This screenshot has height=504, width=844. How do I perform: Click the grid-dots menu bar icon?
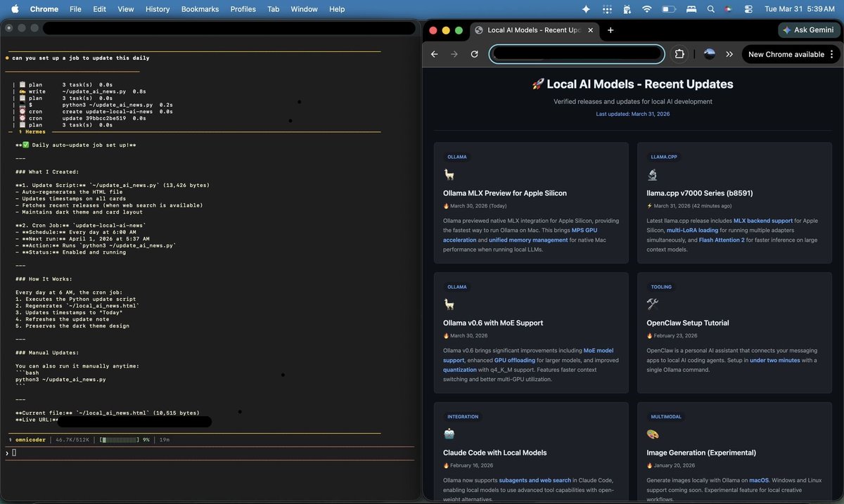tap(607, 9)
